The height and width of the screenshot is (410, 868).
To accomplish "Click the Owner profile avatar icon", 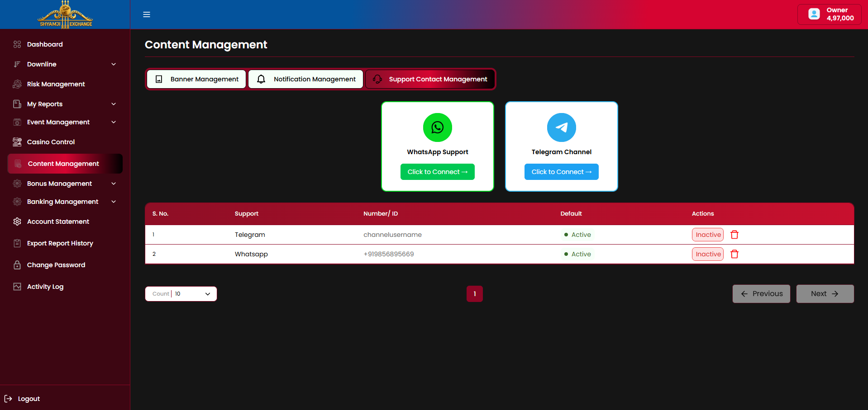I will click(814, 14).
